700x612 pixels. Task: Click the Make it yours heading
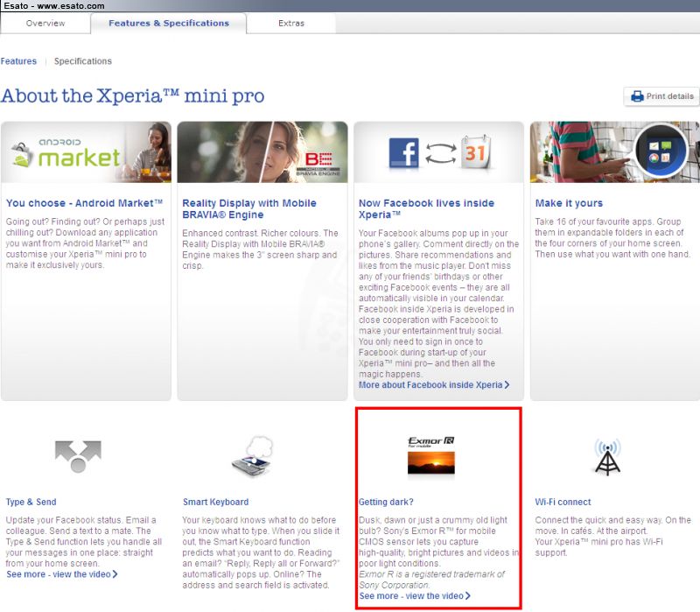pos(569,203)
